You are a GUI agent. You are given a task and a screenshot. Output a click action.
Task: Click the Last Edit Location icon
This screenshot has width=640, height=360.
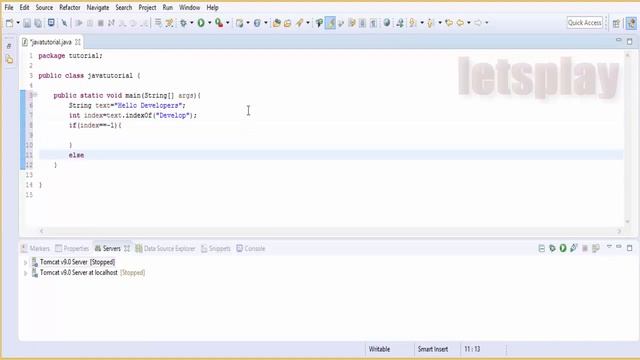[449, 23]
